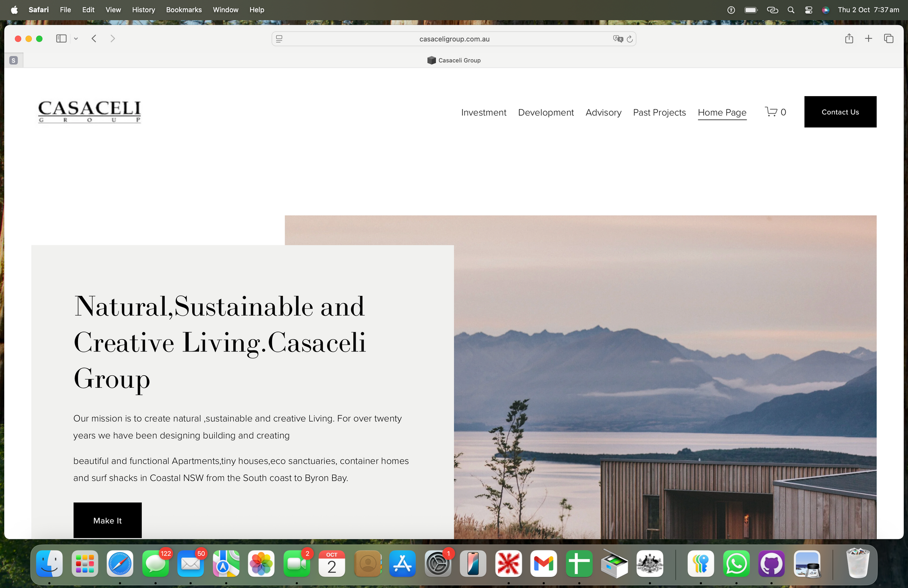908x588 pixels.
Task: Open the Share sheet icon
Action: click(849, 39)
